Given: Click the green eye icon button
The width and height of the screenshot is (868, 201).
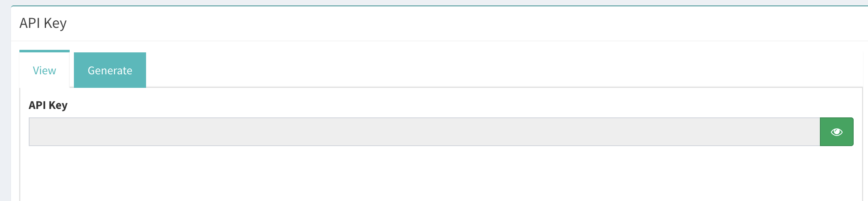Looking at the screenshot, I should coord(836,132).
